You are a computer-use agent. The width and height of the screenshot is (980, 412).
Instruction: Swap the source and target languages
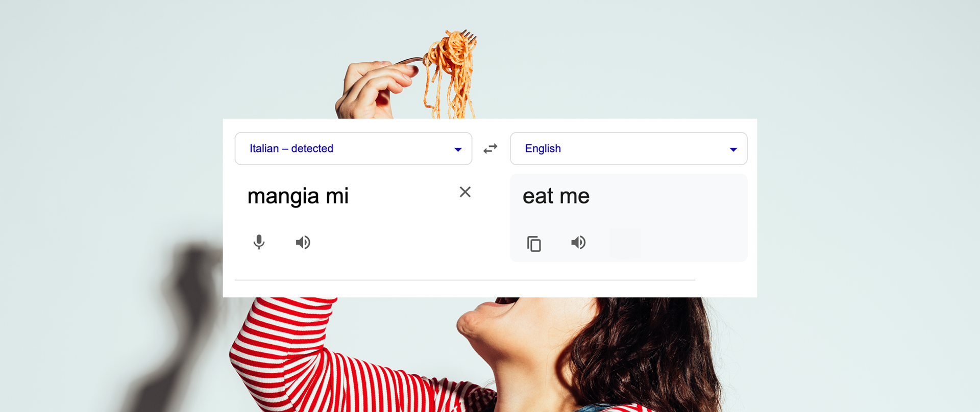click(x=491, y=148)
